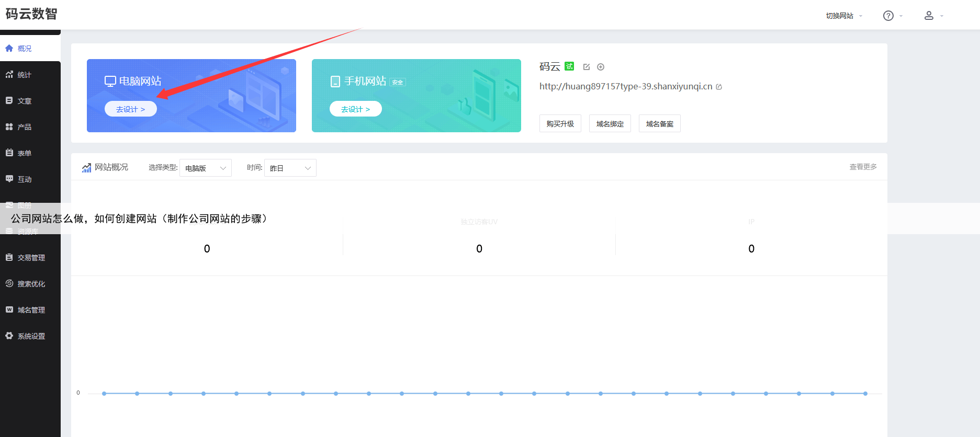Click 去设计 on the 手机网站 card
Viewport: 980px width, 437px height.
(355, 109)
